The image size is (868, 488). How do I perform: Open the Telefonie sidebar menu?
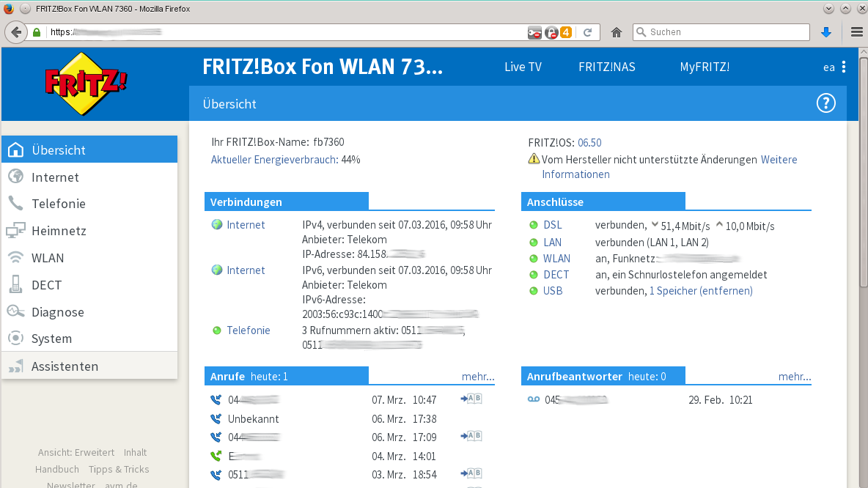pos(89,204)
